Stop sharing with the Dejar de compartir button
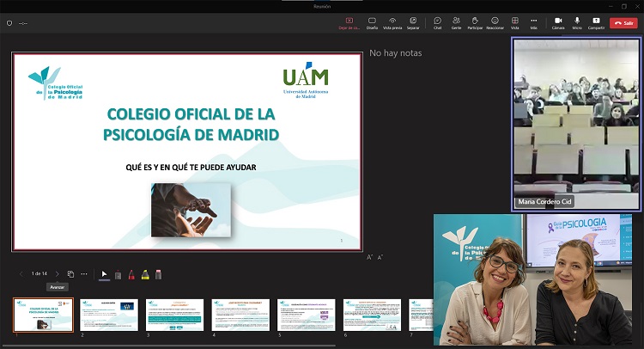Screen dimensions: 644x349 point(349,22)
